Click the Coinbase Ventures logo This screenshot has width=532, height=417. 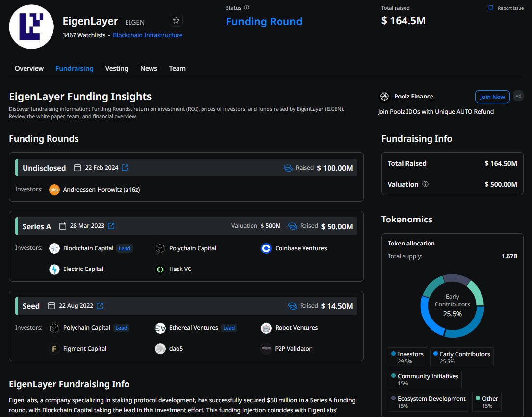[x=266, y=248]
